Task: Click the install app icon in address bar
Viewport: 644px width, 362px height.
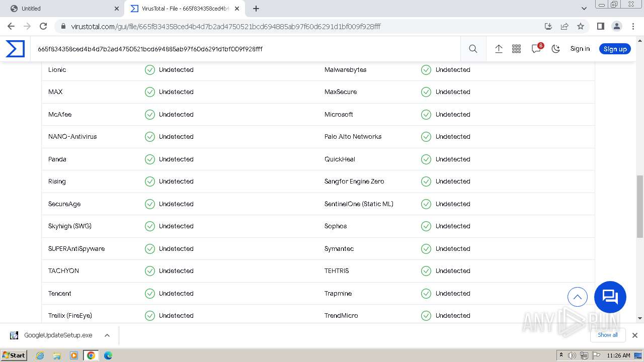Action: [x=548, y=26]
